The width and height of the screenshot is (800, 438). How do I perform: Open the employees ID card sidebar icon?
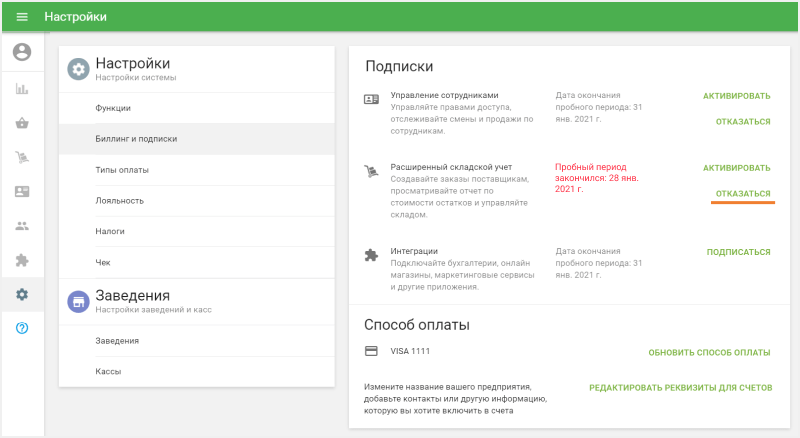pos(22,191)
